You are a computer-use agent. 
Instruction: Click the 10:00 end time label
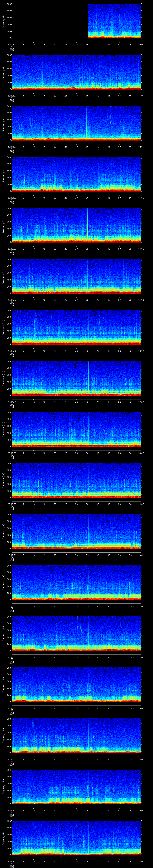click(x=141, y=44)
